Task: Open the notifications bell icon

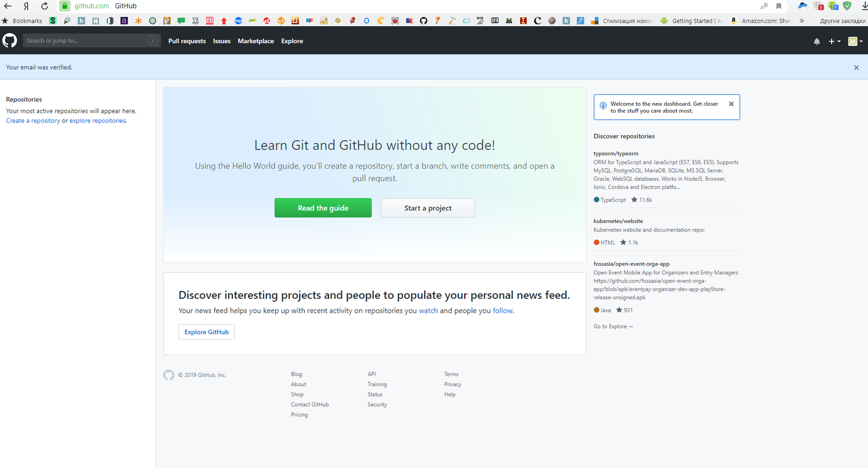Action: click(816, 41)
